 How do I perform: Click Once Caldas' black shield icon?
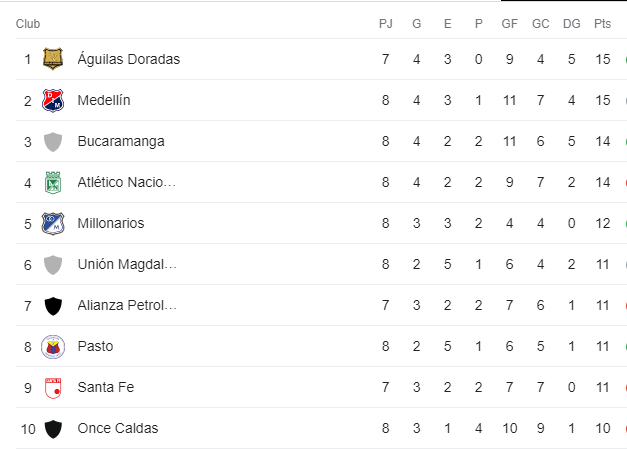coord(53,429)
